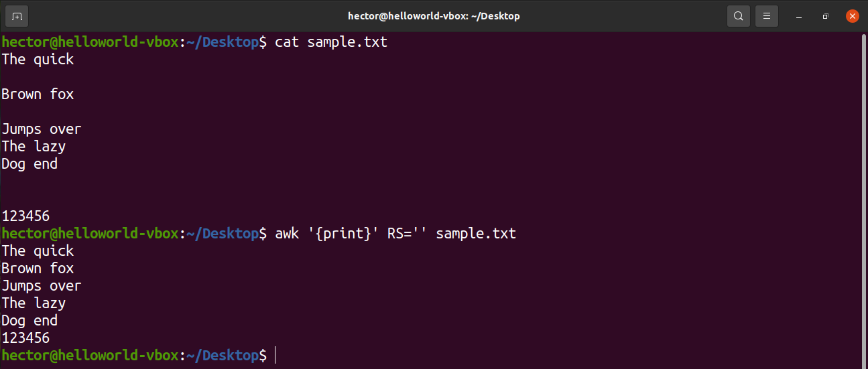Click the RS='' argument in awk command

(408, 234)
